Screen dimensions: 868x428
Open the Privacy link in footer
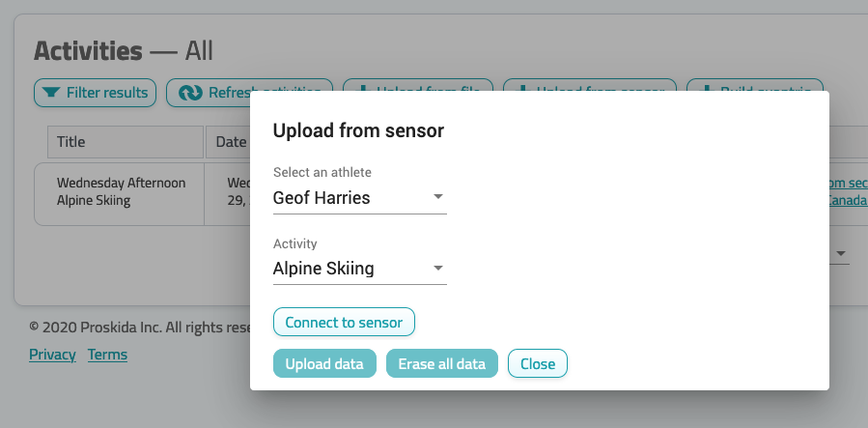click(x=52, y=355)
